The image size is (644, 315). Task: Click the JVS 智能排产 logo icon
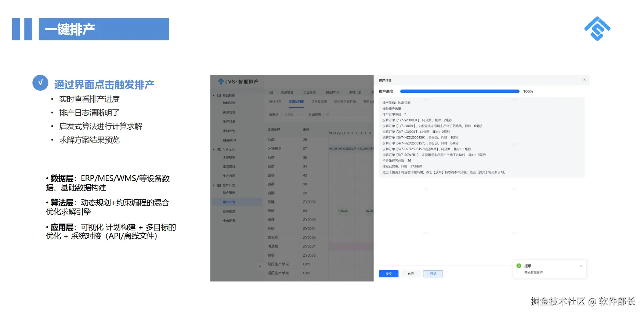click(x=221, y=82)
